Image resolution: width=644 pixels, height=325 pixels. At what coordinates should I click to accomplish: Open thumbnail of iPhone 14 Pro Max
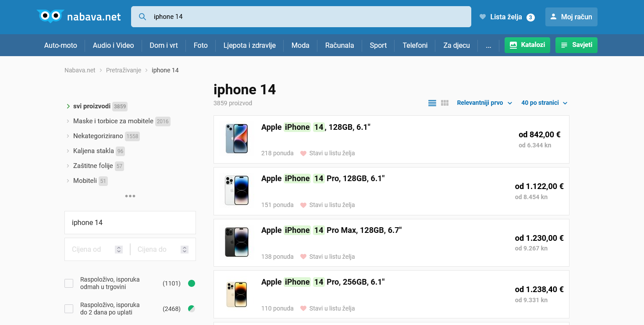(x=237, y=242)
